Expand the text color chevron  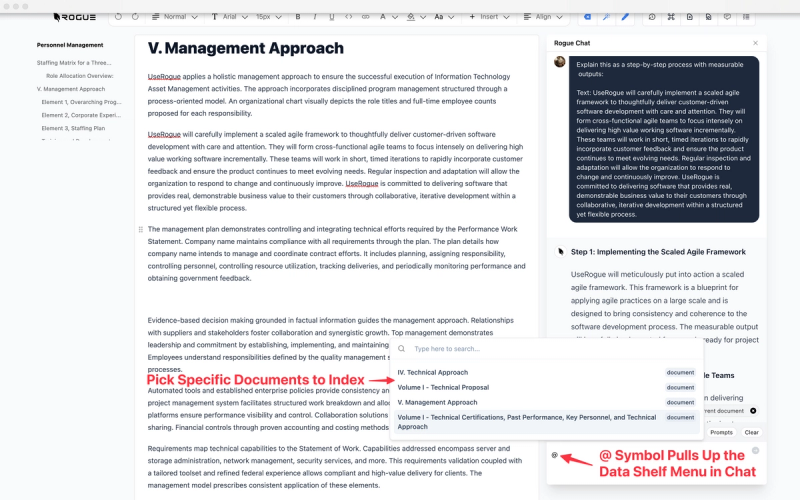pos(395,17)
